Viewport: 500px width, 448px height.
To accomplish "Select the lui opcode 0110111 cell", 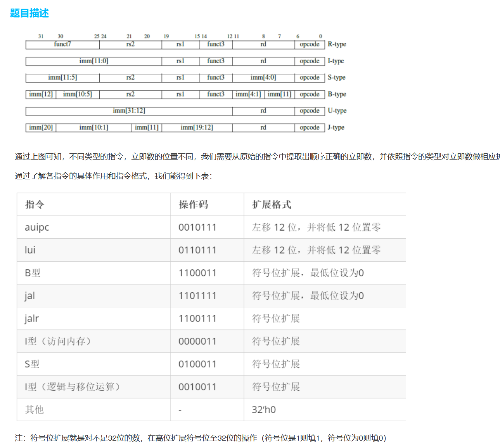I will click(197, 250).
